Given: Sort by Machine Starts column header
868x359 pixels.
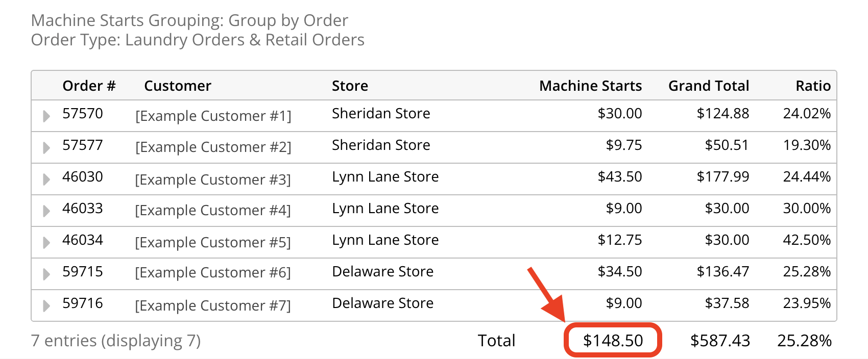Looking at the screenshot, I should tap(590, 86).
